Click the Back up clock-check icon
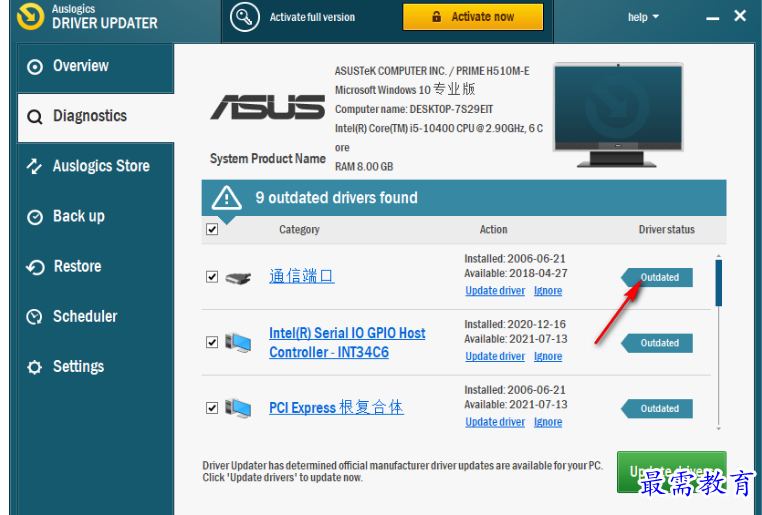762x515 pixels. coord(35,217)
